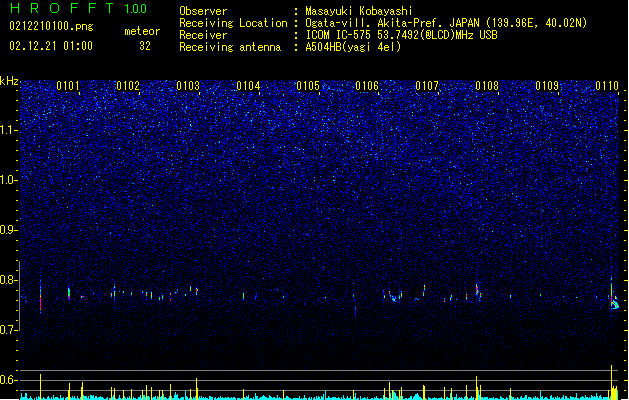Click the 0104 time marker
Viewport: 629px width, 400px height.
tap(248, 86)
